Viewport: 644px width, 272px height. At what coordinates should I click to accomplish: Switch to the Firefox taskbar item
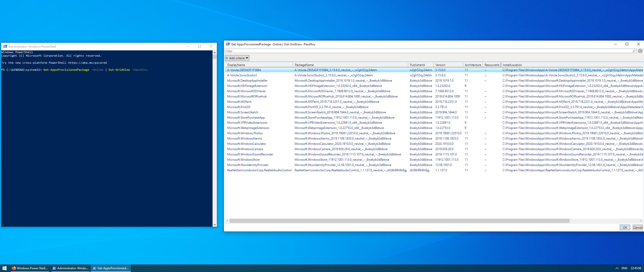pos(30,268)
